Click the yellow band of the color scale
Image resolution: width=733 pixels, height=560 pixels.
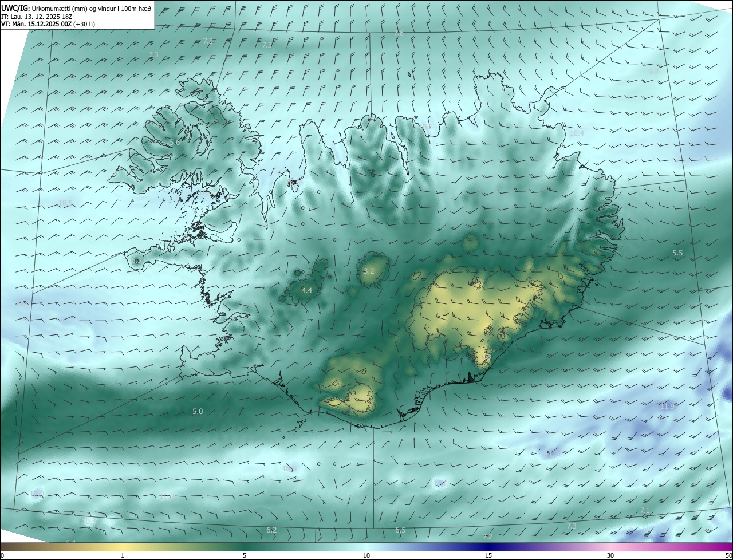(x=123, y=547)
